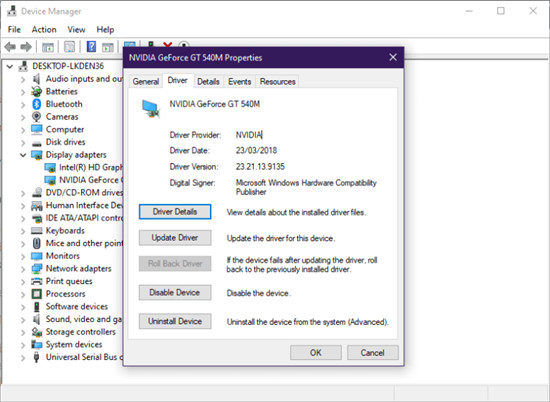550x402 pixels.
Task: Click the driver date 23/03/2018
Action: click(x=256, y=150)
